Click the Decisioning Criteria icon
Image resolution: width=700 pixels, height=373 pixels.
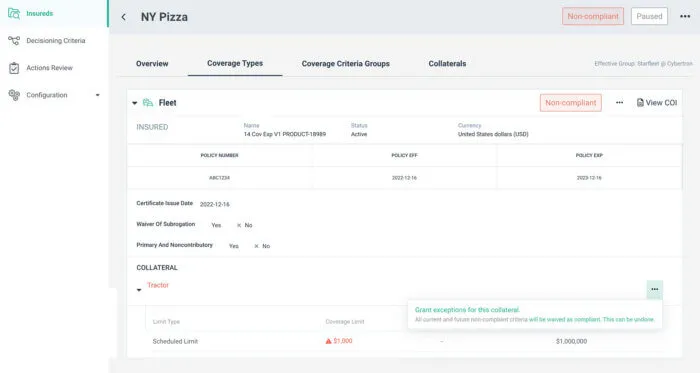14,41
